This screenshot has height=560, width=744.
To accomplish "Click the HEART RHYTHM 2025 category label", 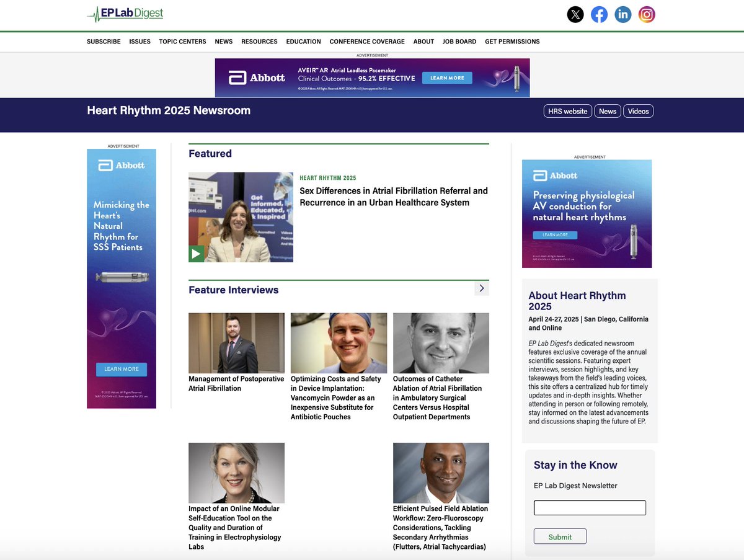I will (x=328, y=178).
